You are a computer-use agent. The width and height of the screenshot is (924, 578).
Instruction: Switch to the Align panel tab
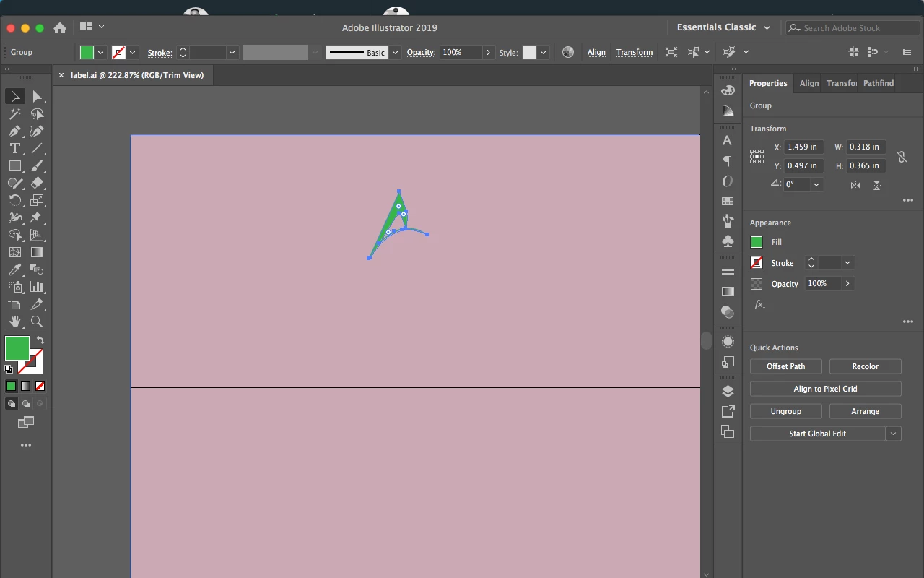[x=808, y=83]
